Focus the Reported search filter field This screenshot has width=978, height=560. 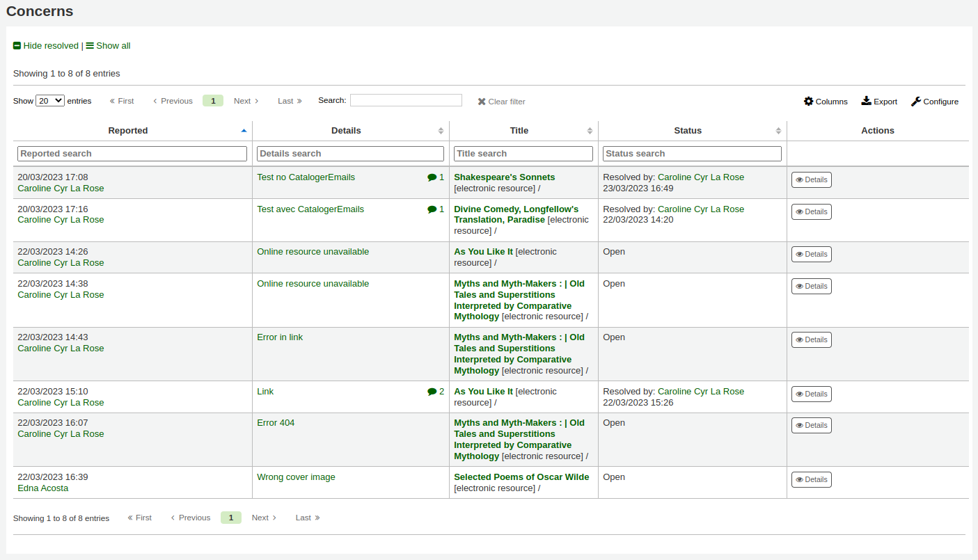(x=132, y=154)
